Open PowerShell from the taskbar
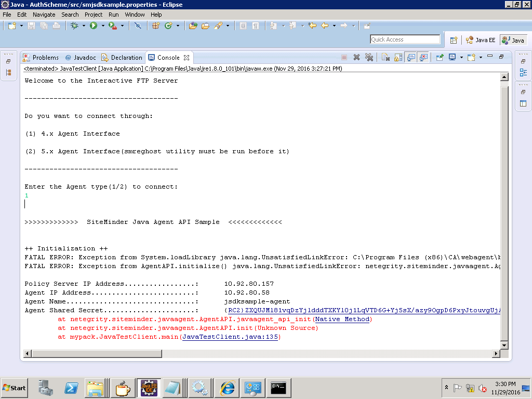The height and width of the screenshot is (399, 532). click(x=71, y=388)
